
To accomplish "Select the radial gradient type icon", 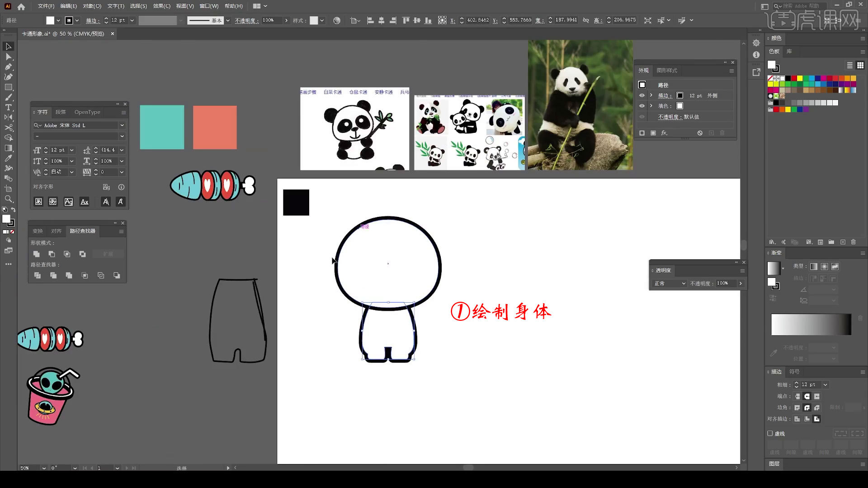I will click(x=824, y=267).
